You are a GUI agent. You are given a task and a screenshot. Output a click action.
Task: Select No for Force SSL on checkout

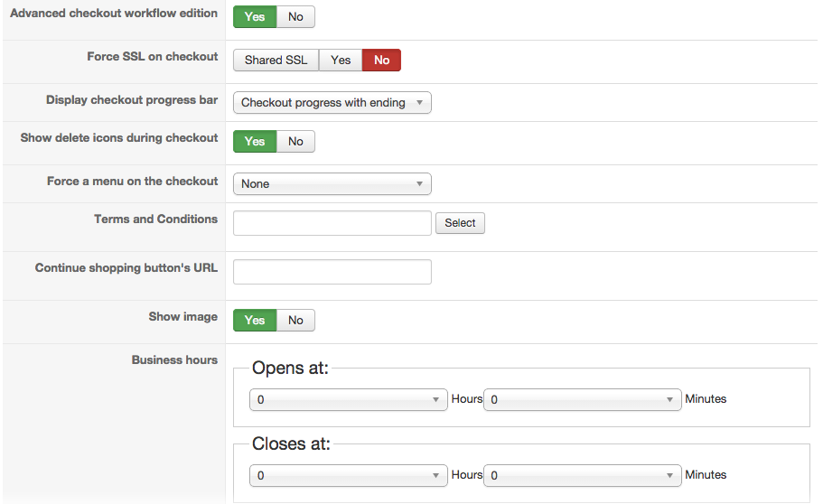pyautogui.click(x=381, y=61)
